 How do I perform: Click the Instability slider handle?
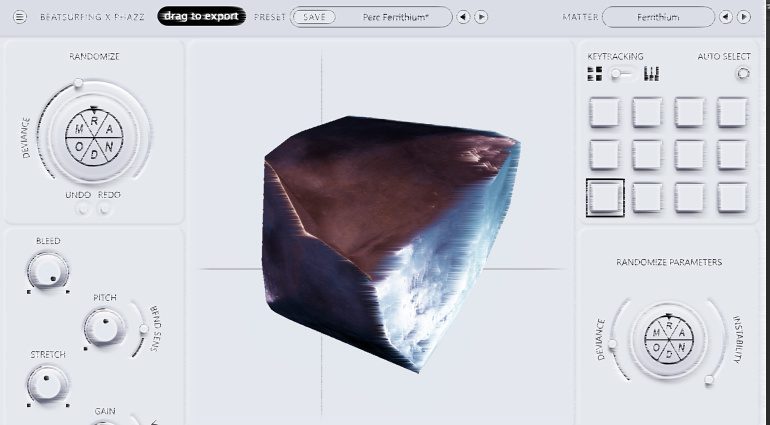click(709, 379)
